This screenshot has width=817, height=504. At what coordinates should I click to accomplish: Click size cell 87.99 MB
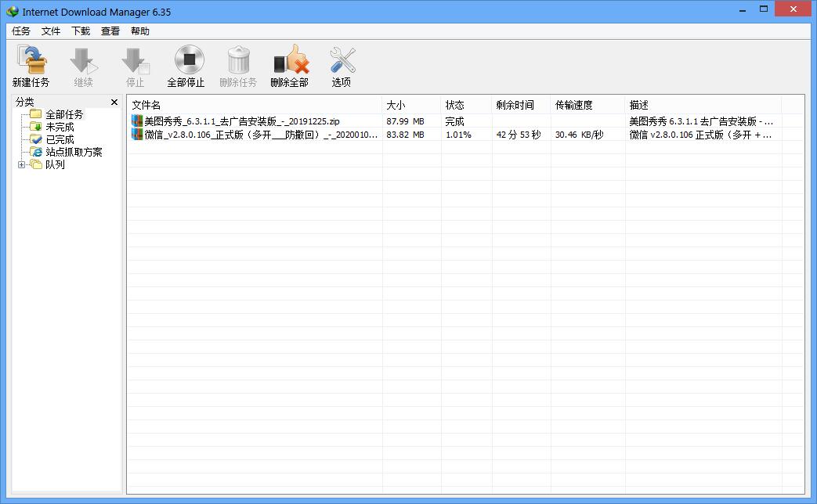click(x=406, y=121)
